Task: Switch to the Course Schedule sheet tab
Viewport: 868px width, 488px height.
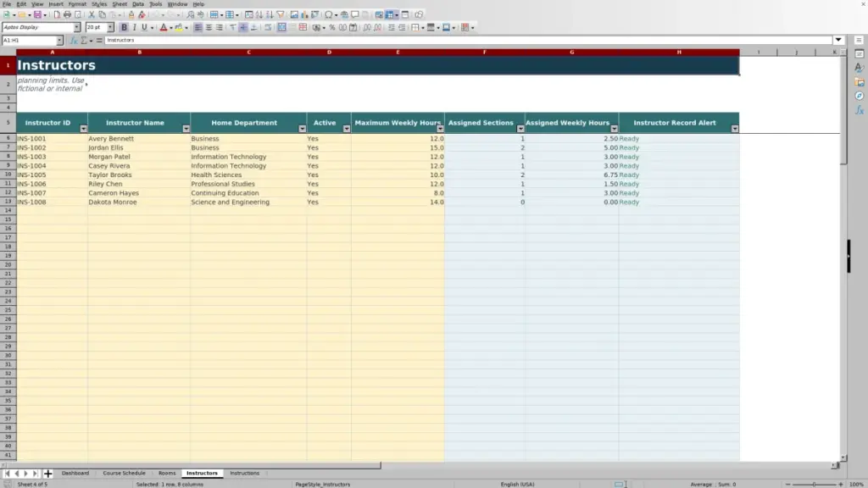Action: (124, 473)
